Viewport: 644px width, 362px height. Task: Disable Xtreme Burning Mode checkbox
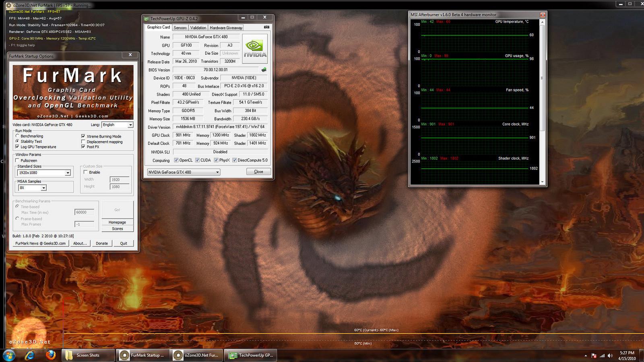tap(83, 136)
